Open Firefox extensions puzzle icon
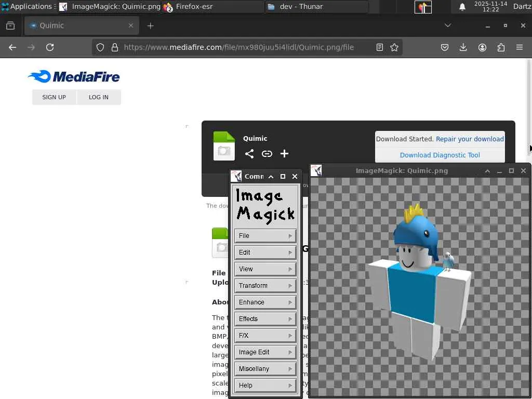 (x=501, y=47)
